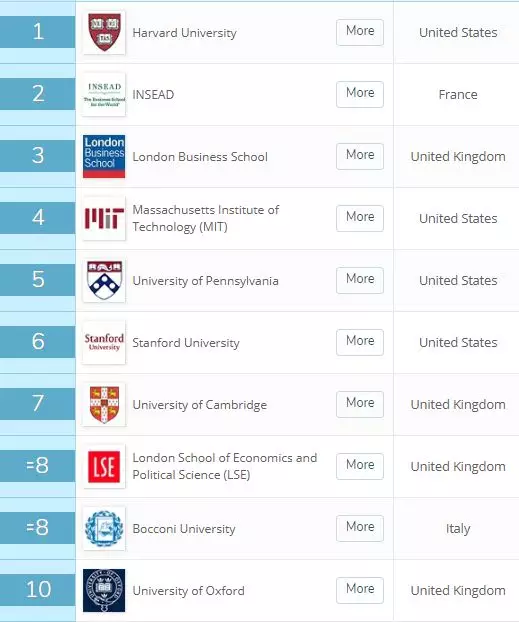Screen dimensions: 519x622
Task: Click the University of Pennsylvania shield logo
Action: [104, 280]
